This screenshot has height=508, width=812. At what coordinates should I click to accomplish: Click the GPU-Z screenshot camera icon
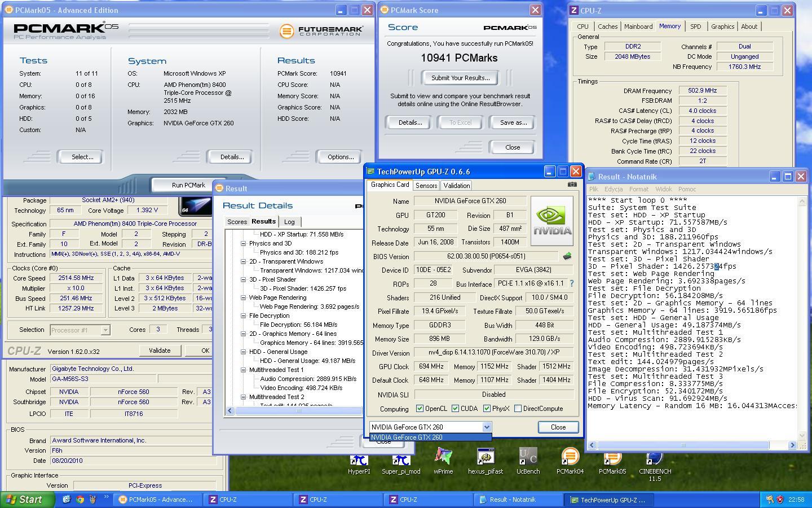(x=572, y=184)
